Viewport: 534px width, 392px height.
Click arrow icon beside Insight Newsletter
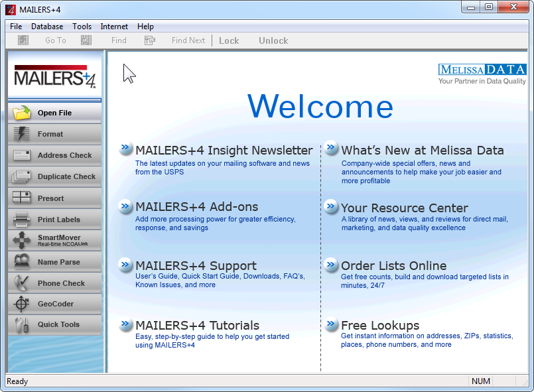(x=125, y=148)
